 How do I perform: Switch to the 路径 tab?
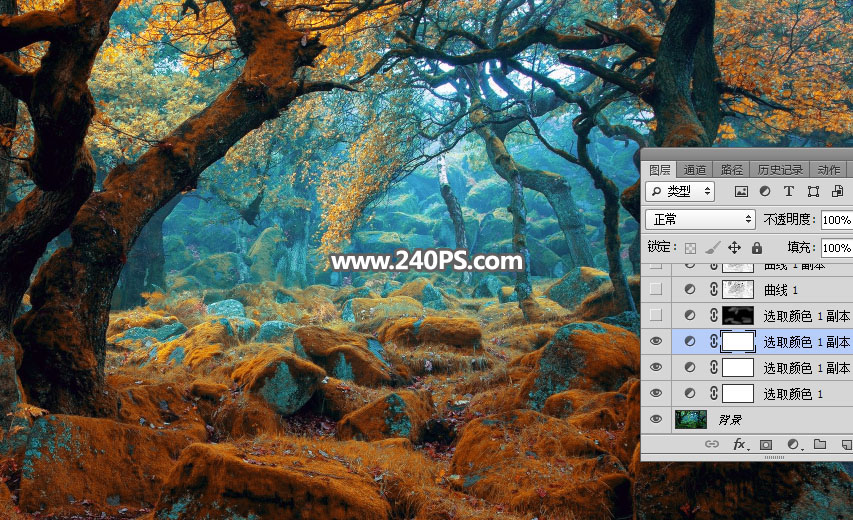tap(732, 170)
